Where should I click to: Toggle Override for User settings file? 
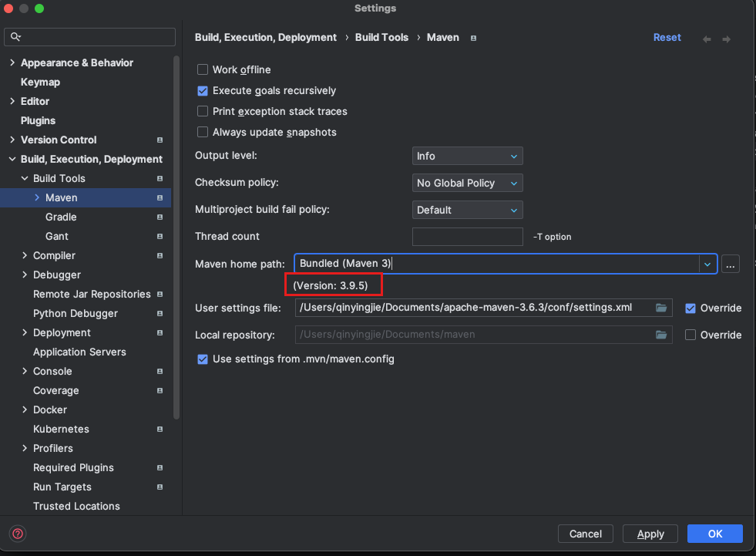click(x=690, y=308)
